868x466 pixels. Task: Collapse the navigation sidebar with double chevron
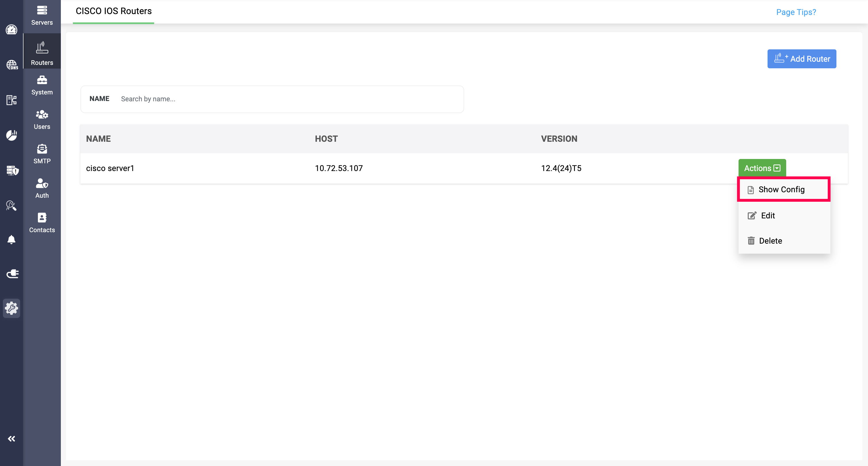(x=11, y=438)
